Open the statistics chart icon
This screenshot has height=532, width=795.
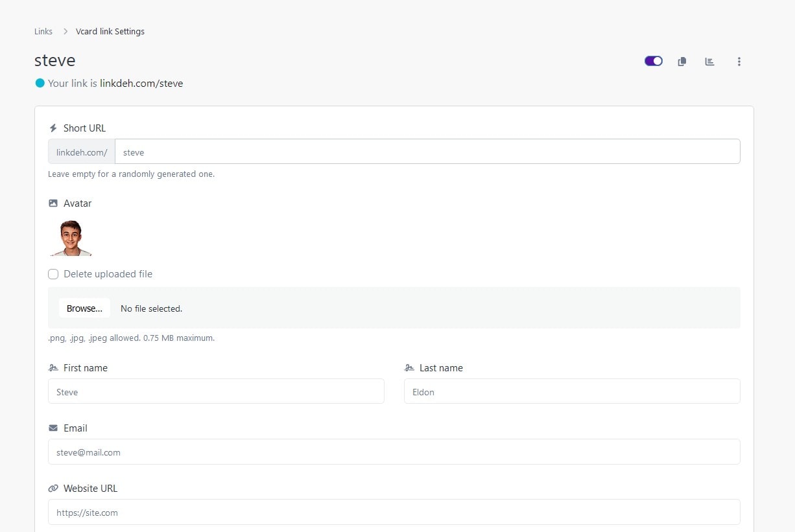pyautogui.click(x=709, y=61)
